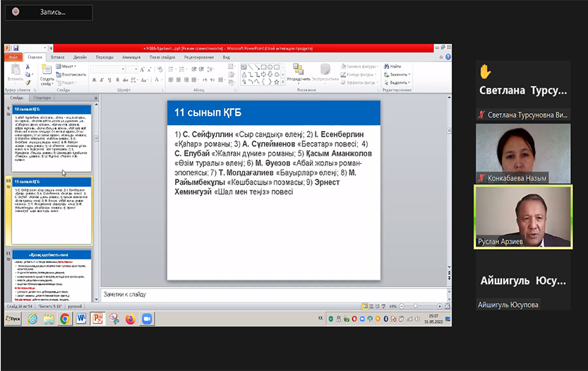Select the 10 сынып ҚГБ slide thumbnail

52,140
